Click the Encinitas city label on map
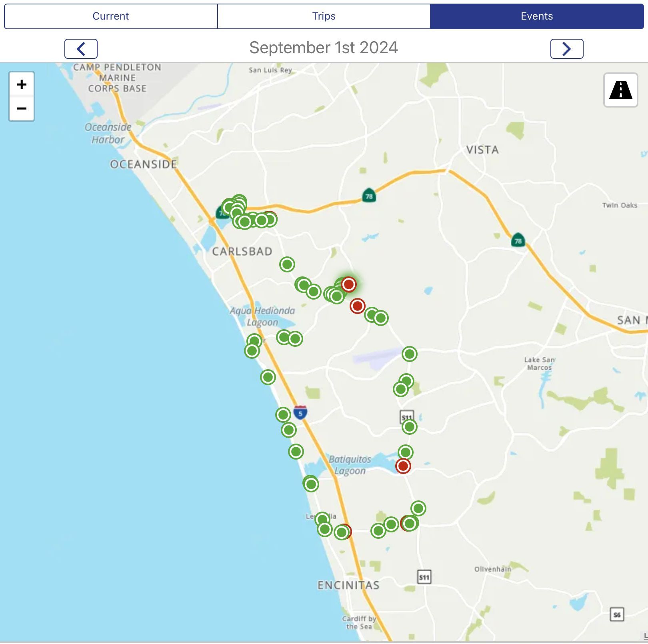The height and width of the screenshot is (644, 648). [x=348, y=585]
